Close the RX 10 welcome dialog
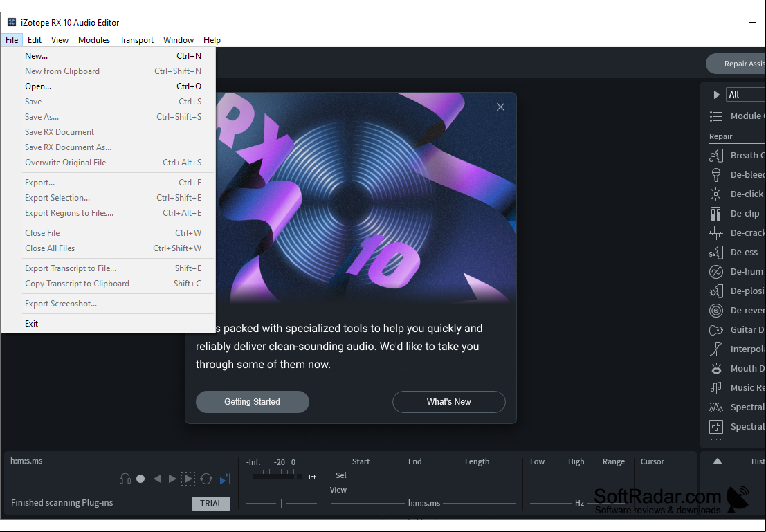This screenshot has width=766, height=532. click(501, 107)
